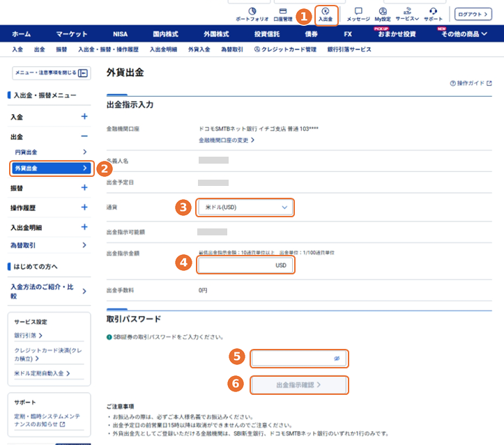
Task: Expand 操作履歴 sidebar section plus icon
Action: click(84, 207)
